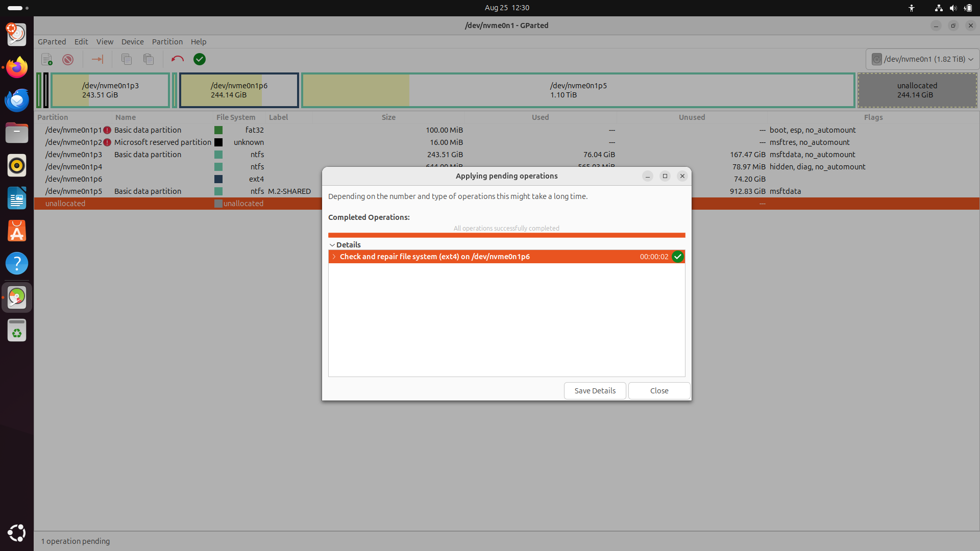The height and width of the screenshot is (551, 980).
Task: Select the /dev/nvme0n1p3 row in table
Action: (x=73, y=155)
